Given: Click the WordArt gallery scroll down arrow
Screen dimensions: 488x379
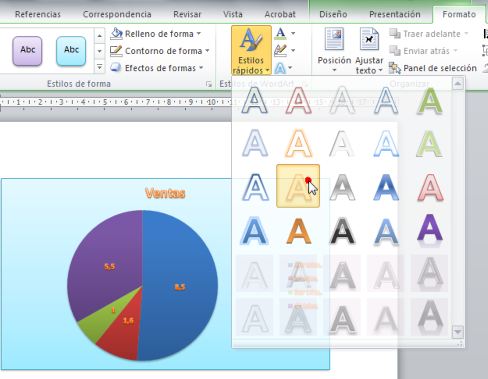Looking at the screenshot, I should [458, 332].
